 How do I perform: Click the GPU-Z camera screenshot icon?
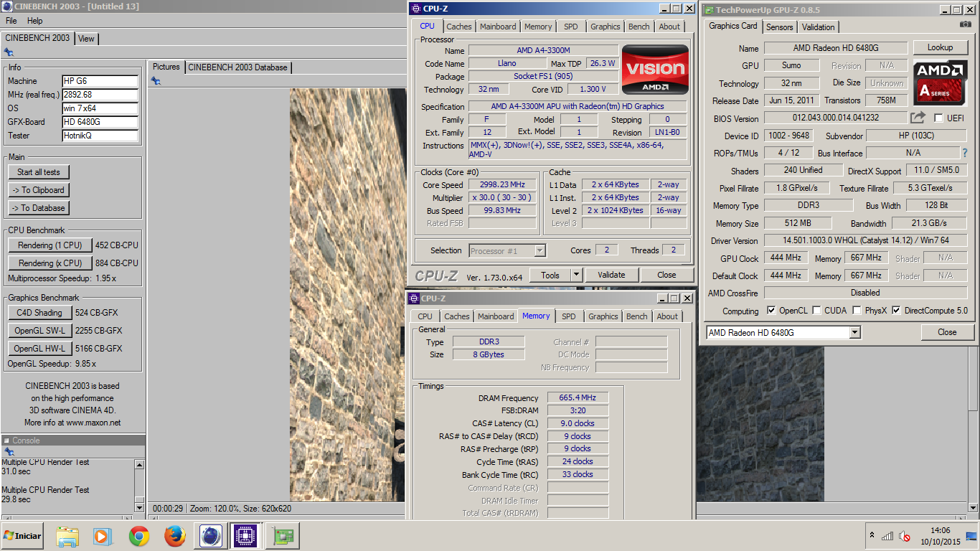click(965, 25)
